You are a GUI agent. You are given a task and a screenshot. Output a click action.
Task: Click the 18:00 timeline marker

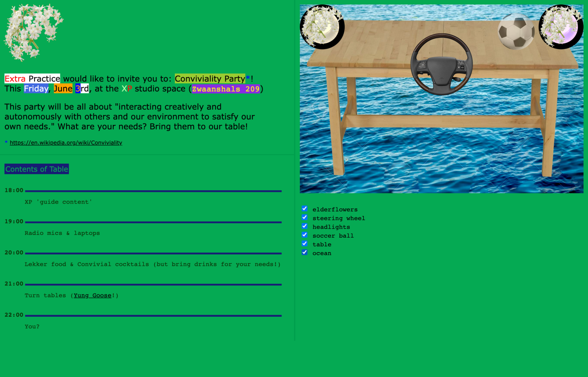coord(14,190)
